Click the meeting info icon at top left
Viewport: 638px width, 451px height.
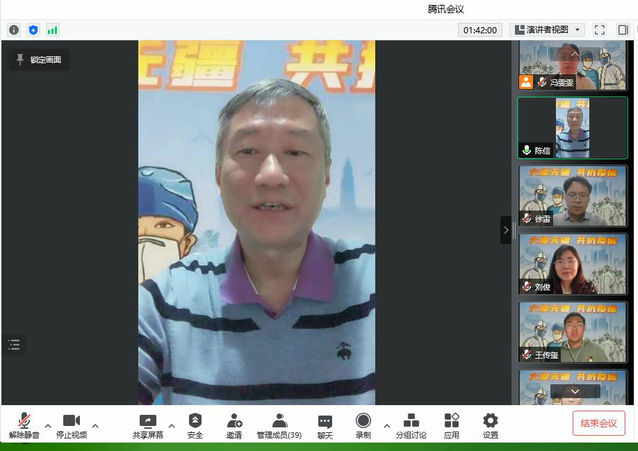tap(14, 30)
